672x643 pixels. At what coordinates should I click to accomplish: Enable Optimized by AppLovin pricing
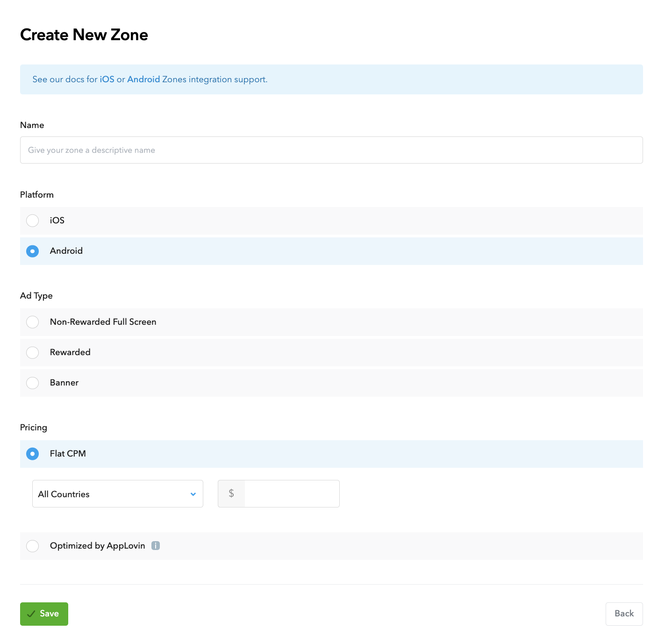[x=33, y=546]
